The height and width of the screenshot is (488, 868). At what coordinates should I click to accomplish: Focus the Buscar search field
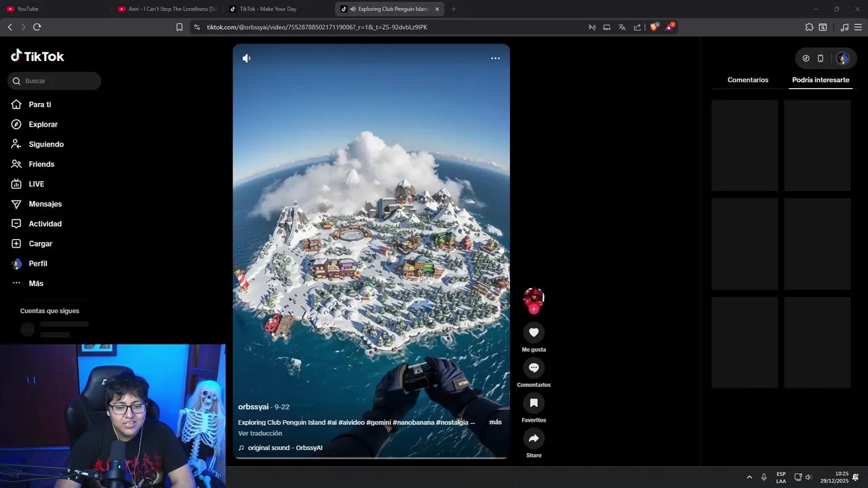(x=56, y=81)
